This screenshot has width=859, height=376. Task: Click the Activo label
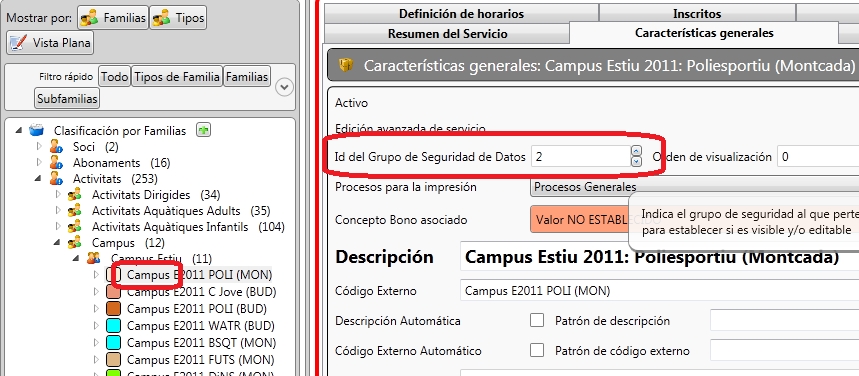351,103
